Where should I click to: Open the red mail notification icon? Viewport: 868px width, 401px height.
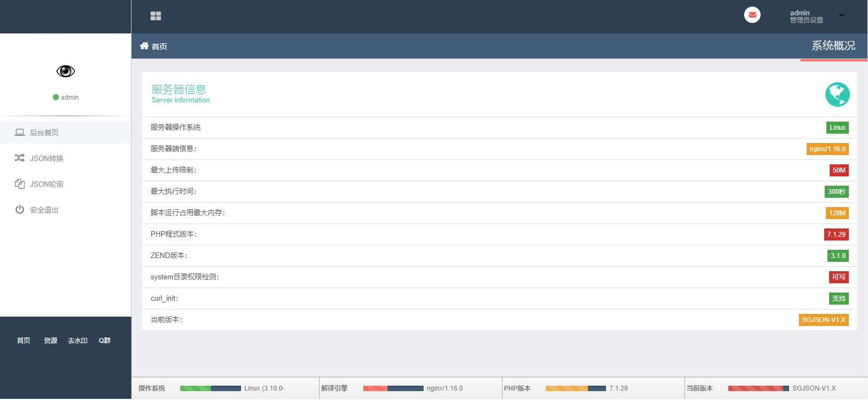point(752,15)
